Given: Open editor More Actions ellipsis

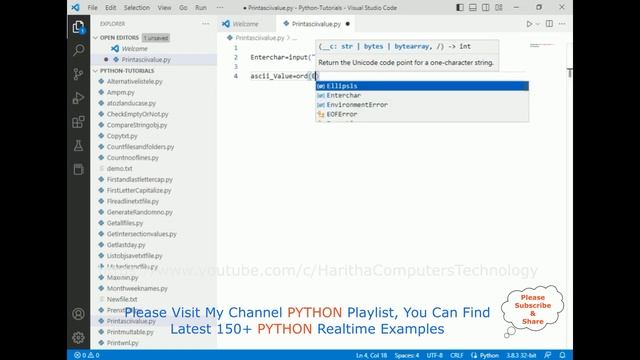Looking at the screenshot, I should [562, 24].
